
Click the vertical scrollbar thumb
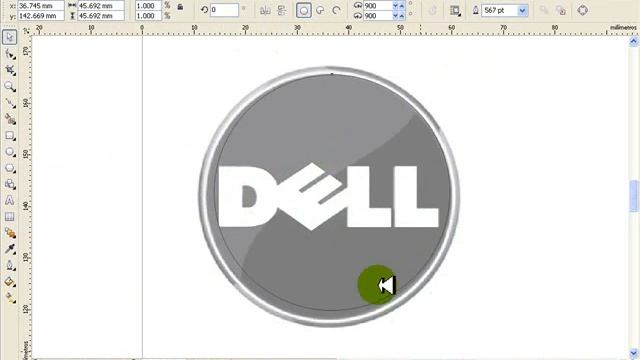[633, 196]
